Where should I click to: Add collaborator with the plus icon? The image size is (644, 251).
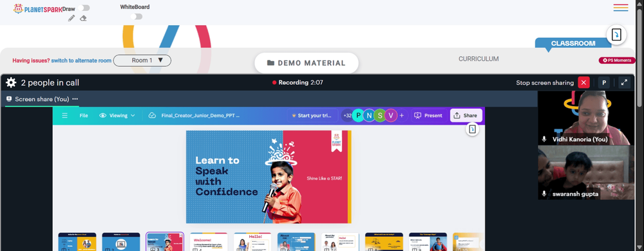[x=402, y=116]
